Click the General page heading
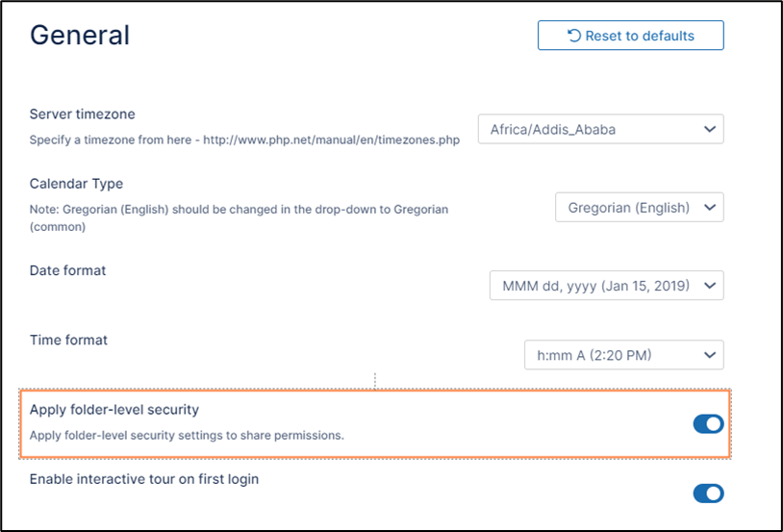 80,36
